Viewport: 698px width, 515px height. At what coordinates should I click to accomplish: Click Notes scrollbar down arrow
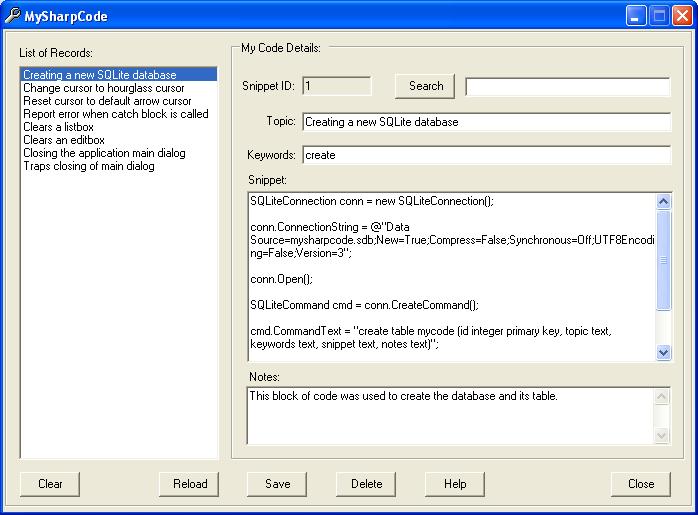pos(661,435)
